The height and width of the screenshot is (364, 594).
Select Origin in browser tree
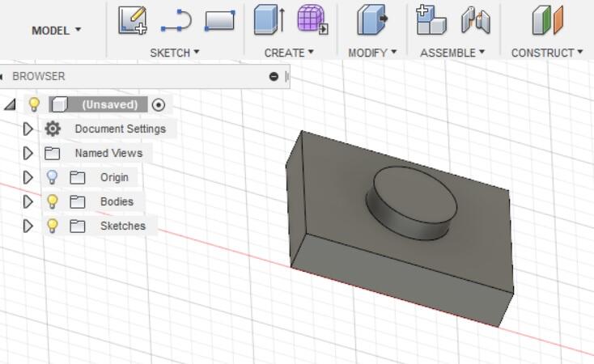[x=114, y=177]
